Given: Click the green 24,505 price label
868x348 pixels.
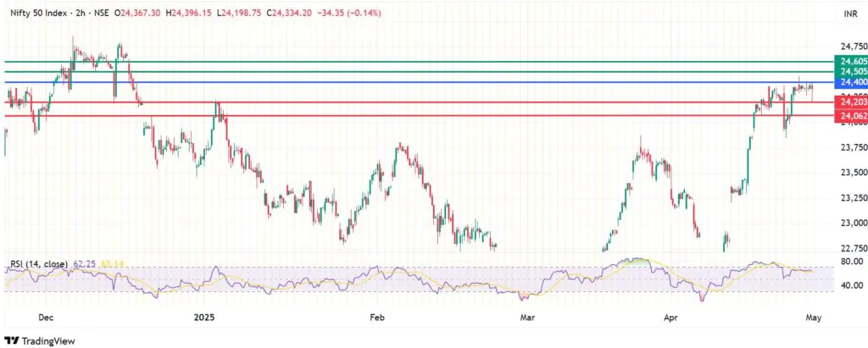Looking at the screenshot, I should pyautogui.click(x=850, y=73).
